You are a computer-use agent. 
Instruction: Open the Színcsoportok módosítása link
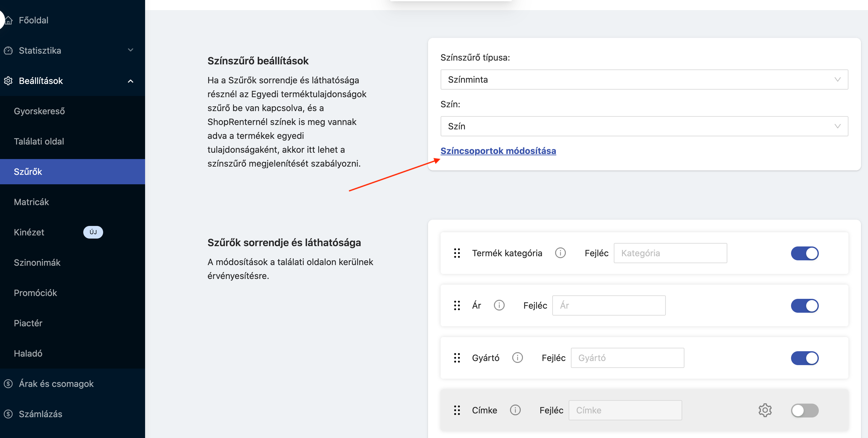[x=498, y=151]
